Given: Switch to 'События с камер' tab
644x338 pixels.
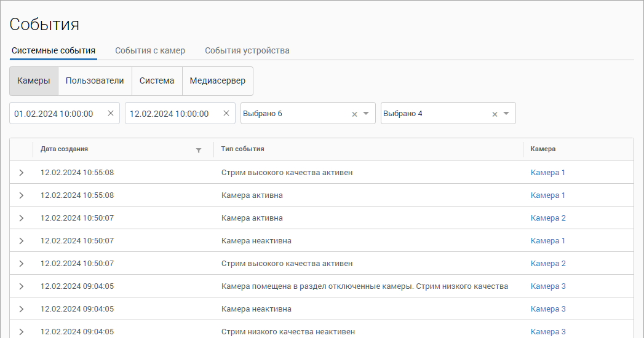Looking at the screenshot, I should (x=150, y=50).
